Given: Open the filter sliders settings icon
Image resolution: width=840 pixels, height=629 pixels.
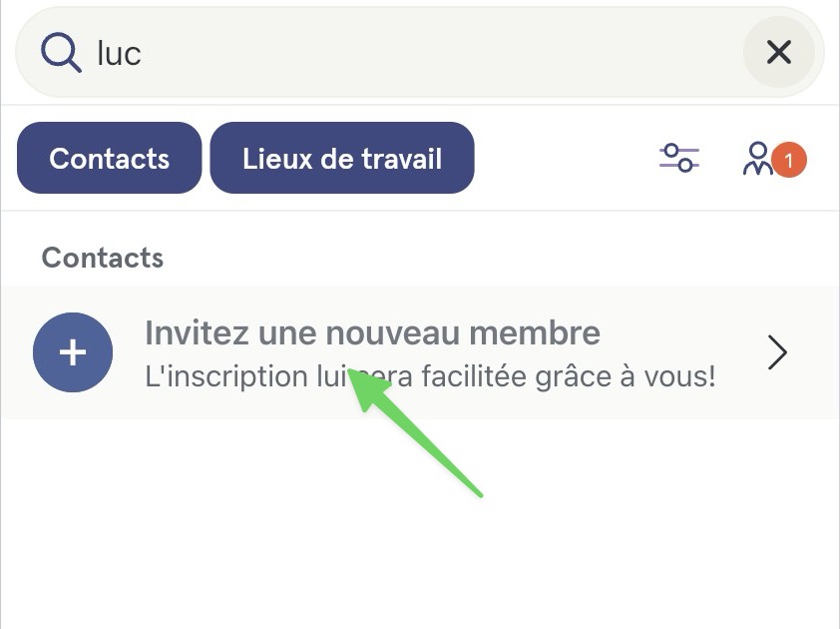Looking at the screenshot, I should tap(679, 158).
